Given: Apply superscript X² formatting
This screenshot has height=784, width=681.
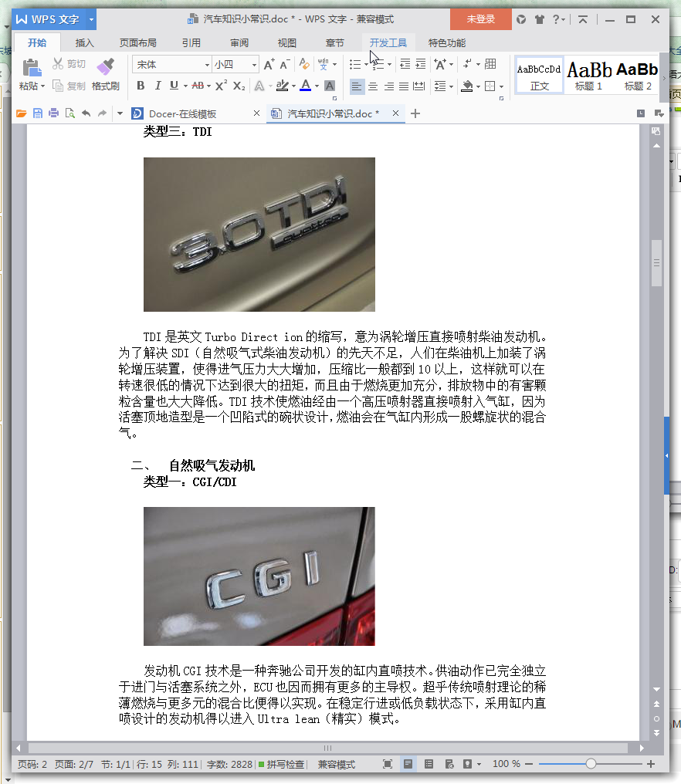Looking at the screenshot, I should pyautogui.click(x=221, y=86).
